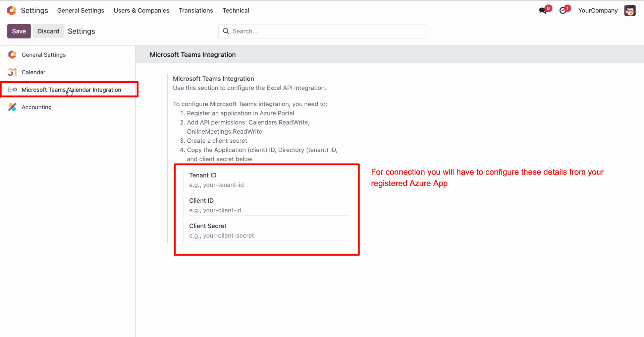
Task: Click the 'Create a client secret' step
Action: click(217, 141)
